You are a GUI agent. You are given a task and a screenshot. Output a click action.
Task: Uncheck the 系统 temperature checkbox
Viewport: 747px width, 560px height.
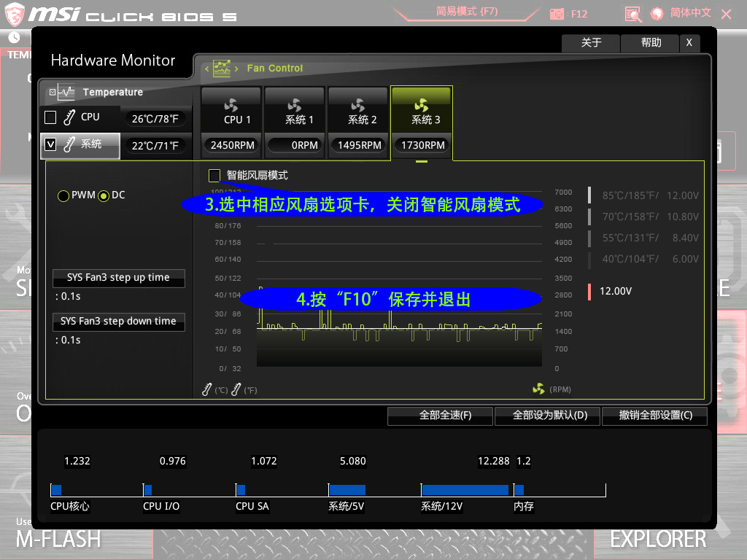click(50, 144)
